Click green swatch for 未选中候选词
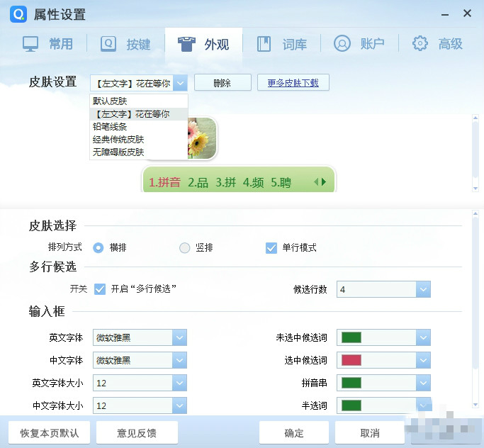484x448 pixels. tap(351, 337)
